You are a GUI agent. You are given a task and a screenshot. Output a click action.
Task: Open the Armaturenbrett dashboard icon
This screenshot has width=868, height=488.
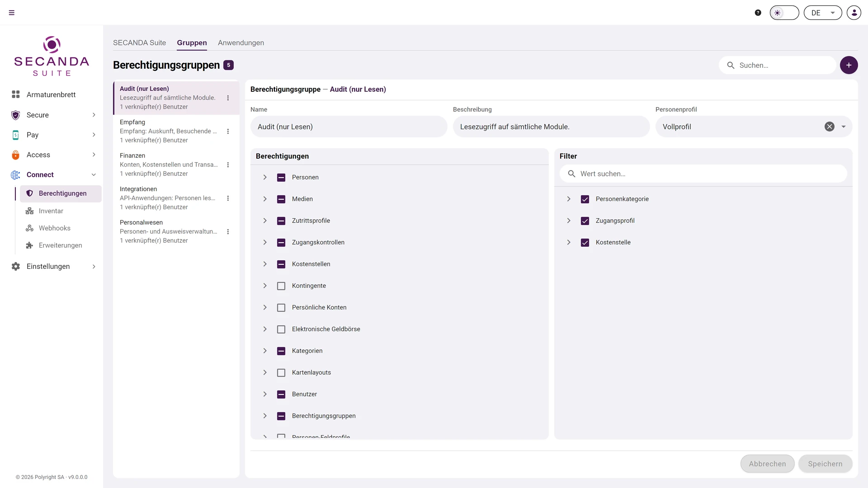[x=16, y=94]
